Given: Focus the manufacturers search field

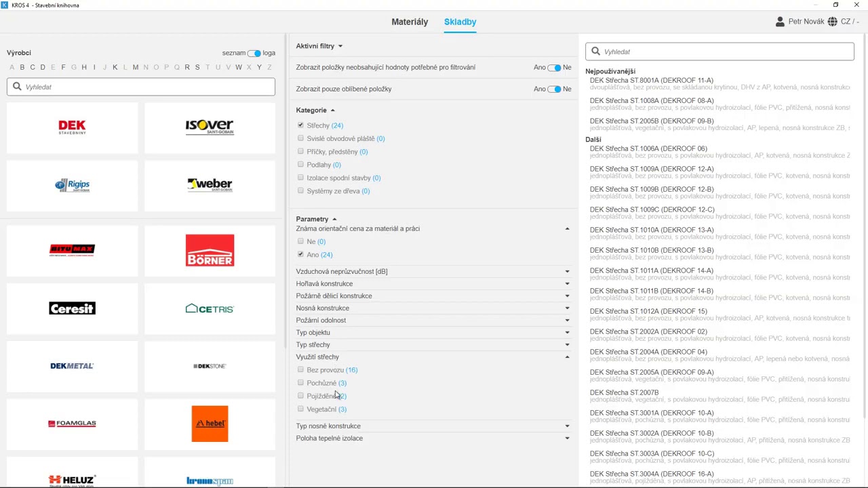Looking at the screenshot, I should coord(141,87).
